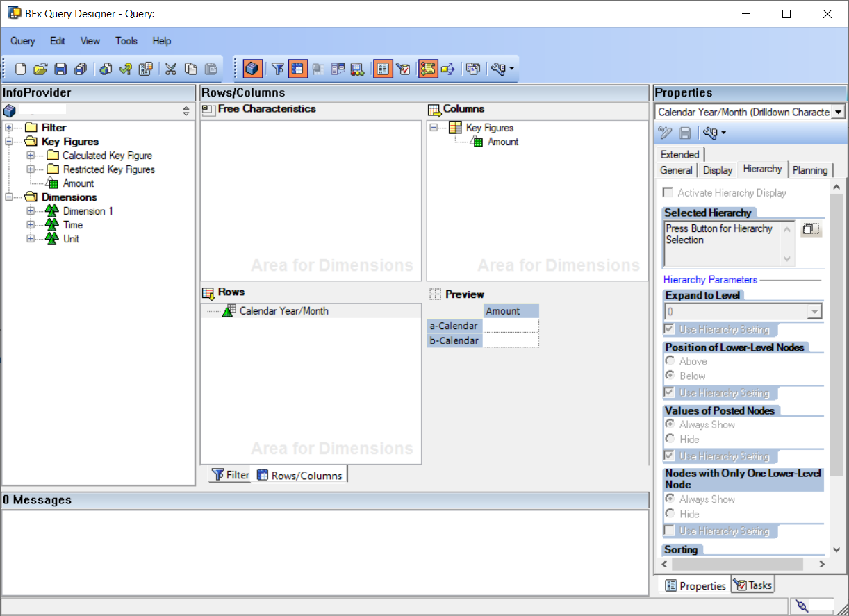Image resolution: width=849 pixels, height=616 pixels.
Task: Select Amount under Columns Key Figures
Action: pyautogui.click(x=503, y=142)
